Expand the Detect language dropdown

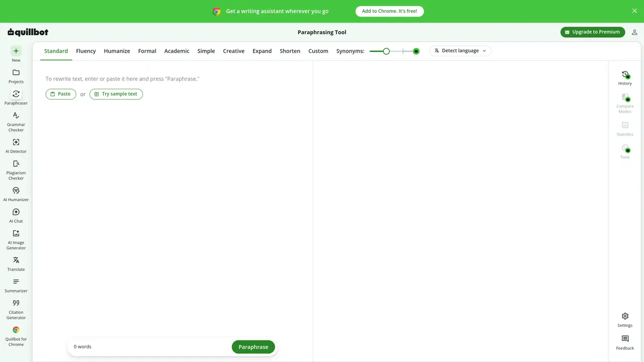(460, 51)
